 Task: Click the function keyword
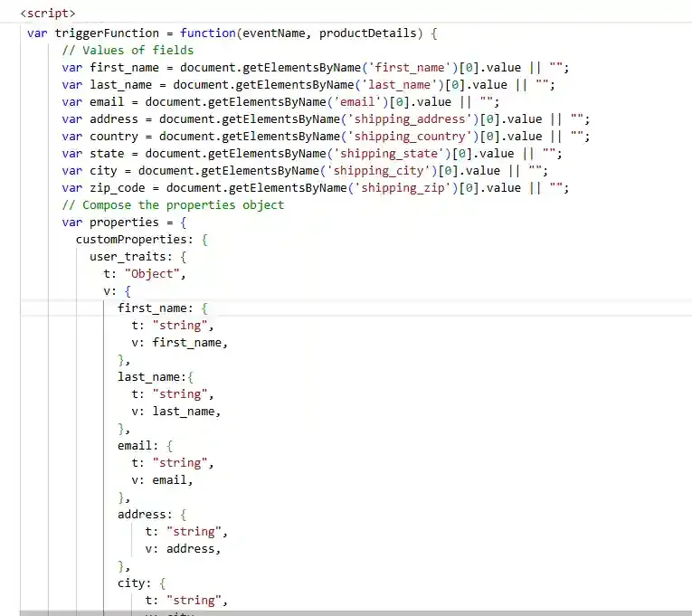(208, 33)
